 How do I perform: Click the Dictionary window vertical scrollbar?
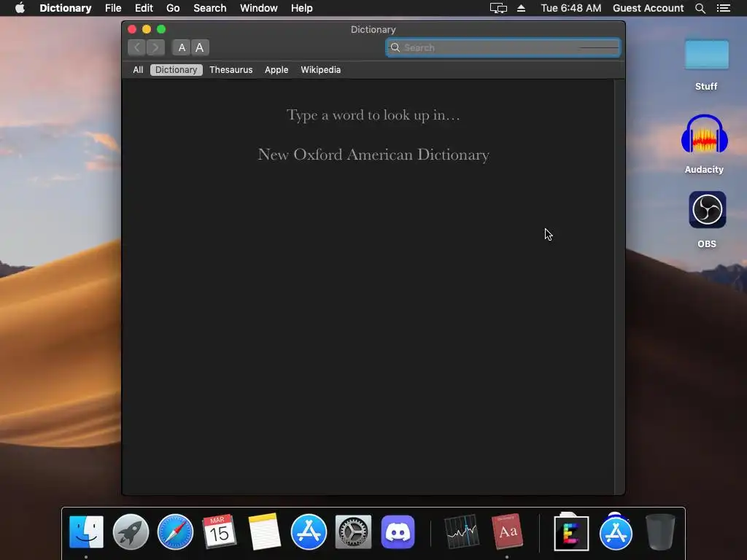[x=619, y=287]
